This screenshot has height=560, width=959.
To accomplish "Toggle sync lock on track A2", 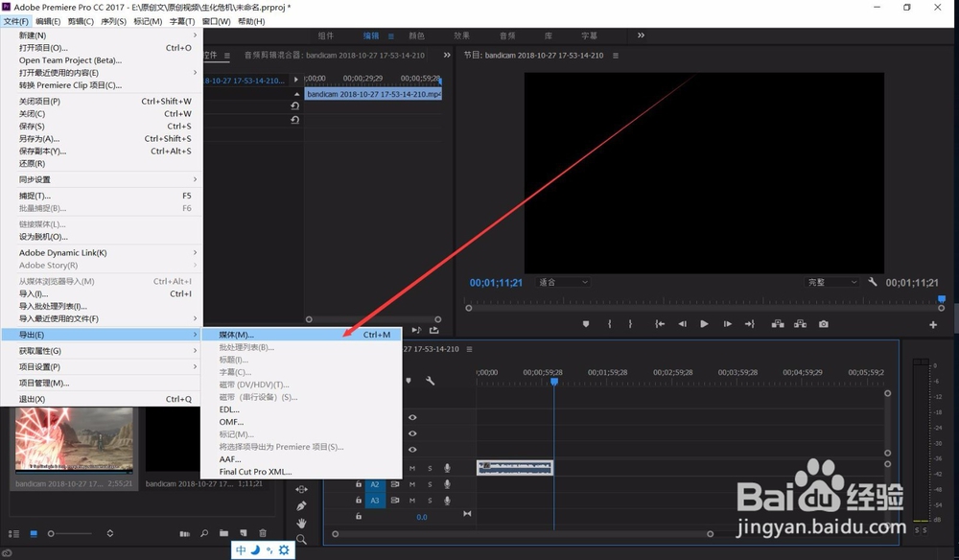I will coord(395,484).
